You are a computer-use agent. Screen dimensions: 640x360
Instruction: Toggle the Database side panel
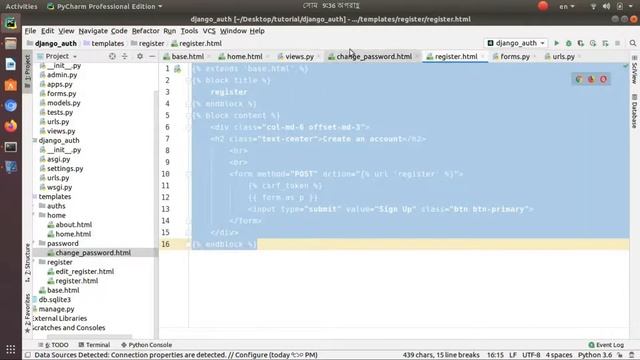click(634, 111)
